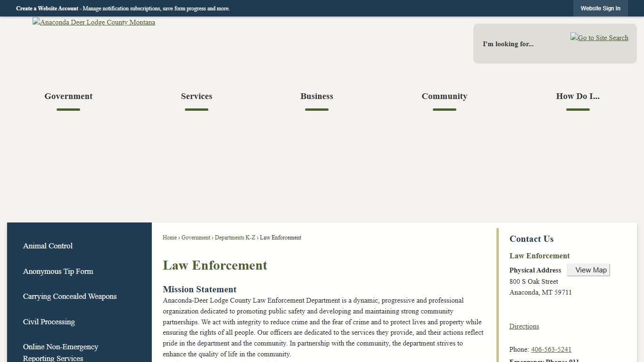Click the Anaconda Deer Lodge County logo
644x362 pixels.
[x=93, y=22]
